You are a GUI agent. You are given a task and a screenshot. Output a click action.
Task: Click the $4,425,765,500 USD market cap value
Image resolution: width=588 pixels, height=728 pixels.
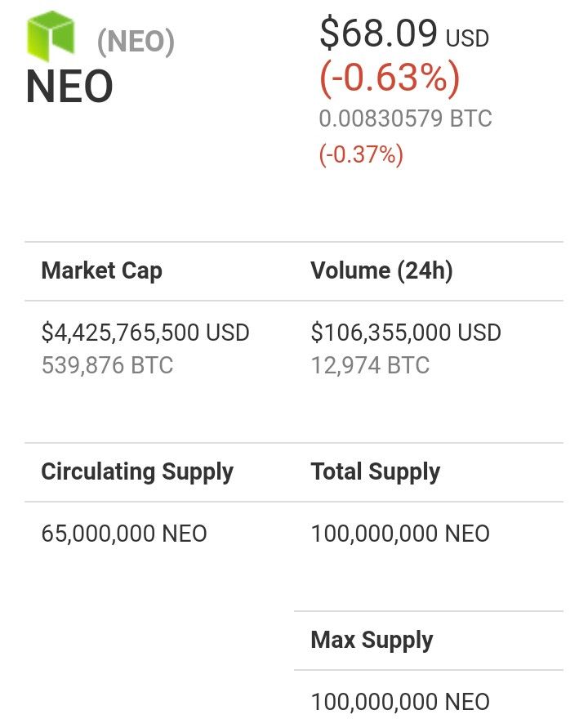tap(145, 333)
